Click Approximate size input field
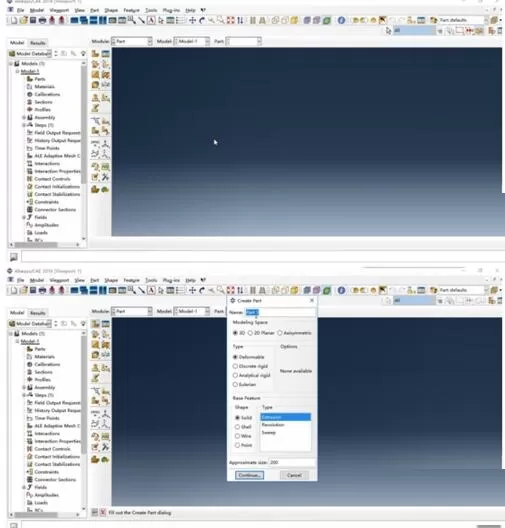505x528 pixels. pos(292,462)
